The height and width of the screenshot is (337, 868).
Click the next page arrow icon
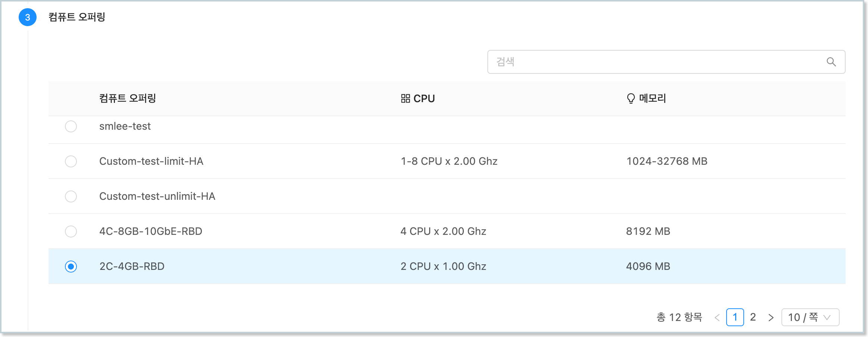771,317
